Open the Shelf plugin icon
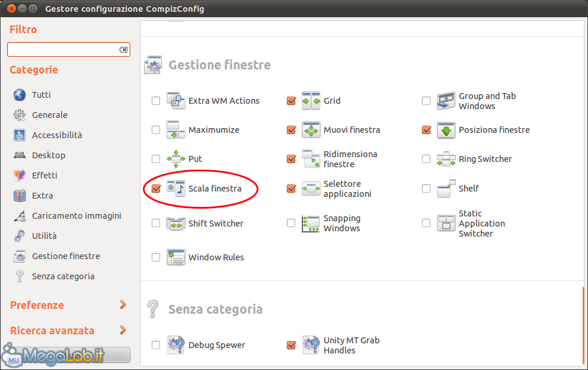Viewport: 588px width, 370px height. pyautogui.click(x=446, y=189)
